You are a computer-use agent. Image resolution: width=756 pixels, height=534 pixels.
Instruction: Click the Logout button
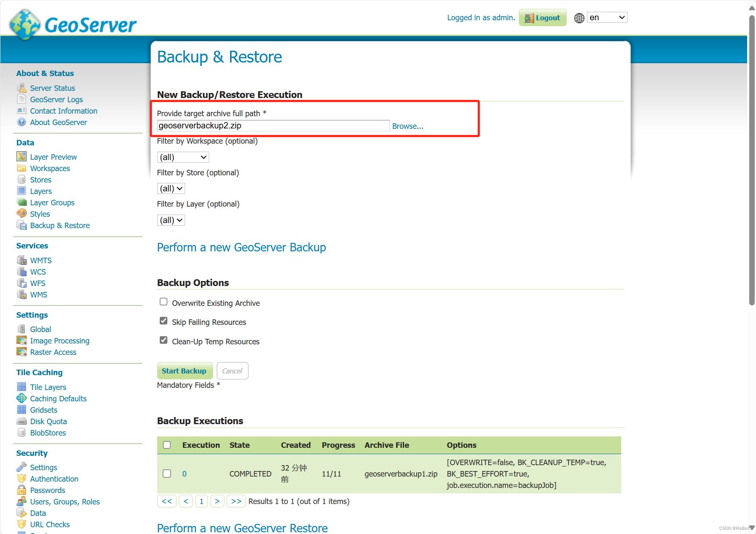543,18
